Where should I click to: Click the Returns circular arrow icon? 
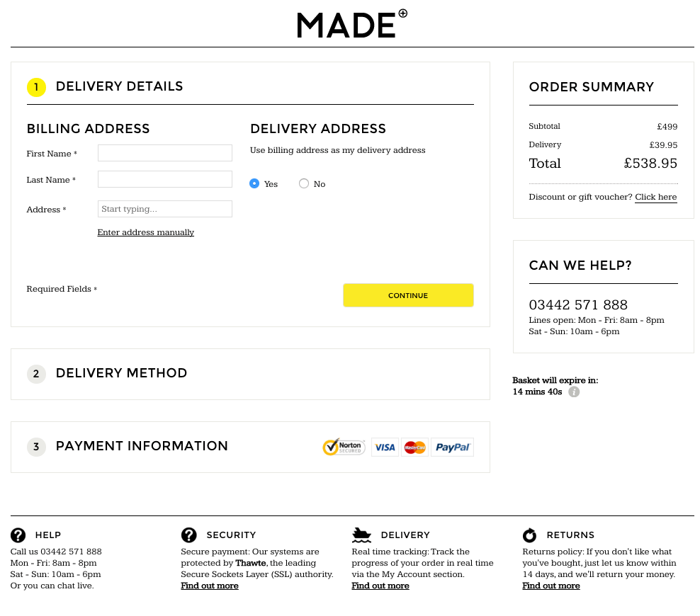click(529, 535)
